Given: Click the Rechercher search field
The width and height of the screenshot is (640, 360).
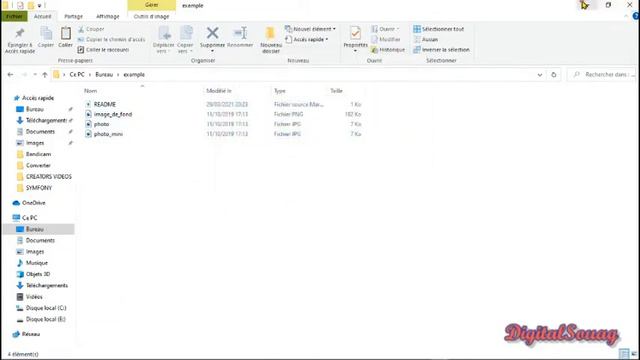Looking at the screenshot, I should (x=602, y=75).
